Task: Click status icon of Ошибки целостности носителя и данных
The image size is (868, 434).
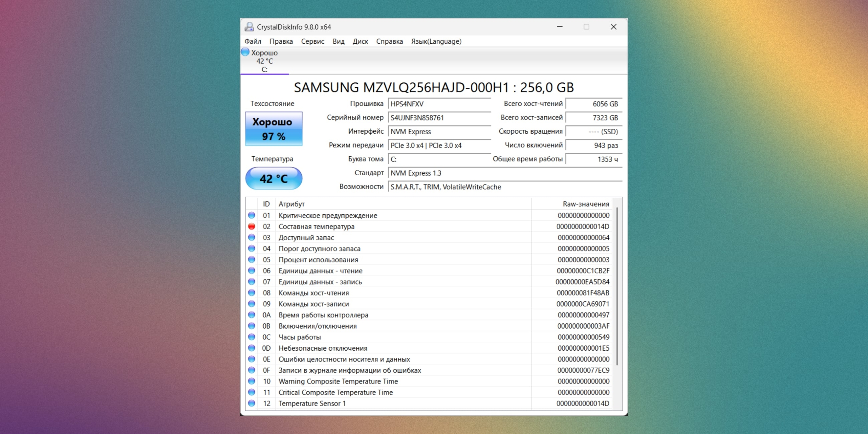Action: coord(251,359)
